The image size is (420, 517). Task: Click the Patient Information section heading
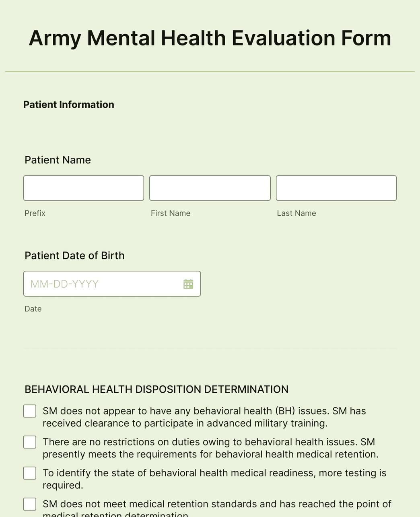pos(68,104)
